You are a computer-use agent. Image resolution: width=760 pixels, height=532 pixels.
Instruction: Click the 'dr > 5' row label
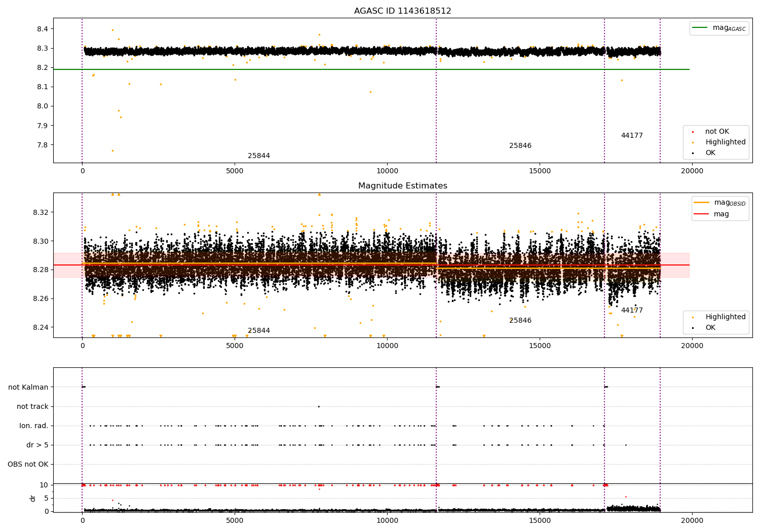tap(37, 445)
